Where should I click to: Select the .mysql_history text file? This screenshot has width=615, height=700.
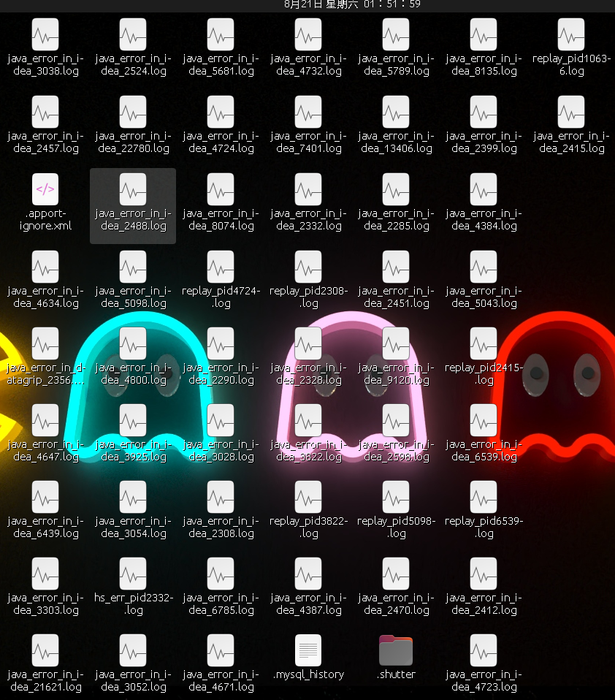tap(308, 650)
